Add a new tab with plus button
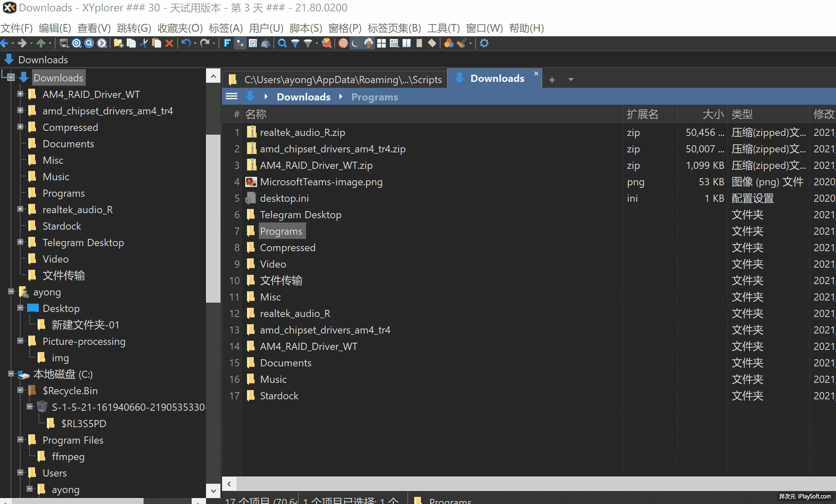The width and height of the screenshot is (836, 504). point(552,79)
